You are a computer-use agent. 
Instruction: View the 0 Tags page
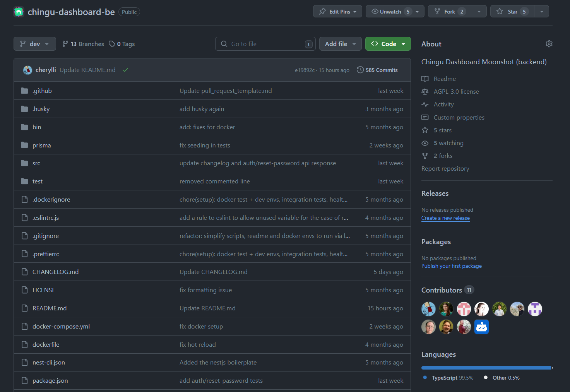tap(122, 44)
